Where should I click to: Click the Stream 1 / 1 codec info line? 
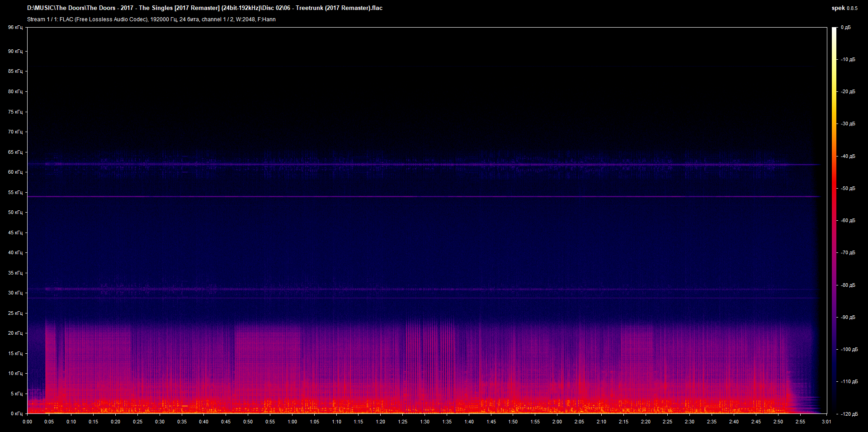(x=151, y=19)
